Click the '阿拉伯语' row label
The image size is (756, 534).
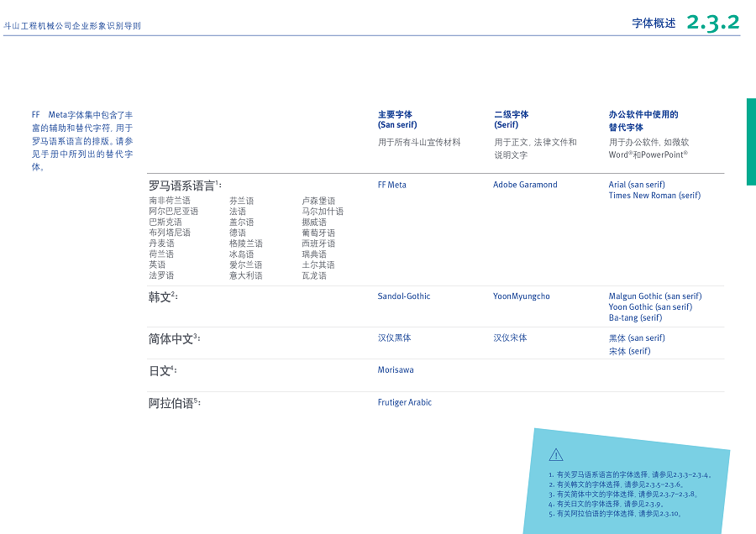(x=174, y=403)
